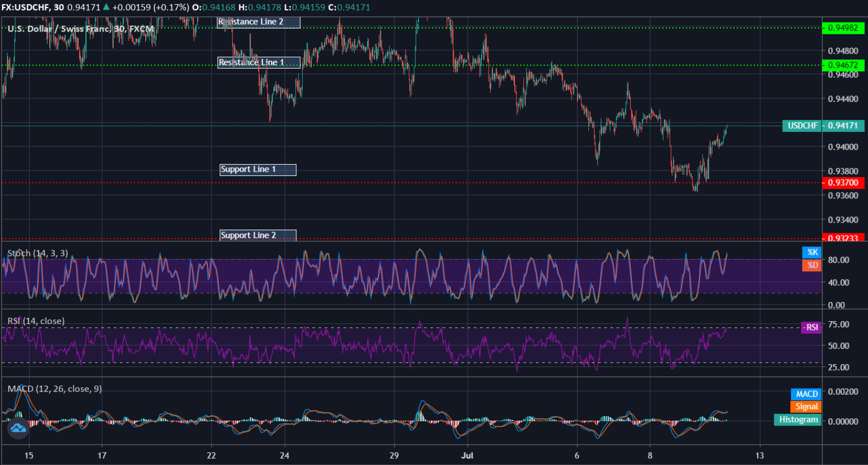Click the %D stochastic legend badge
This screenshot has width=868, height=465.
pyautogui.click(x=812, y=265)
